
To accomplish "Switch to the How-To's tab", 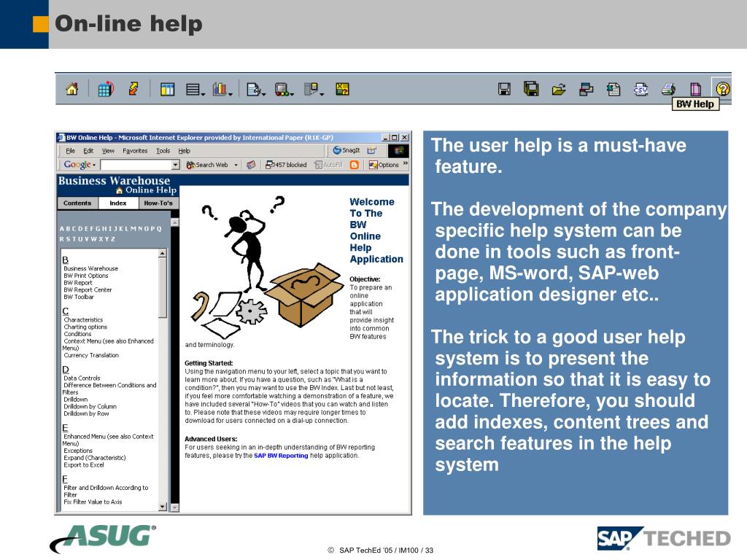I will tap(158, 203).
